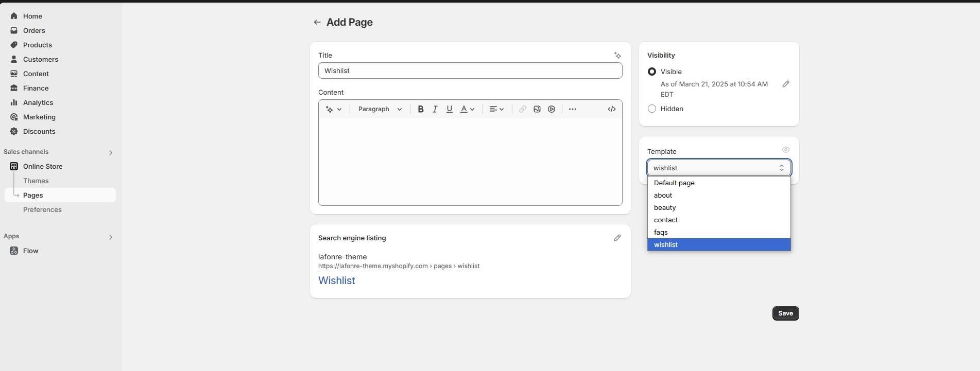Open the text alignment dropdown
Viewport: 980px width, 371px height.
click(x=496, y=109)
